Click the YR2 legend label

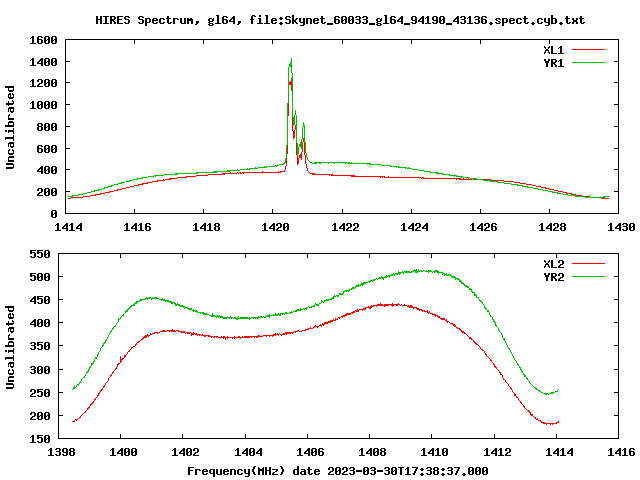553,277
